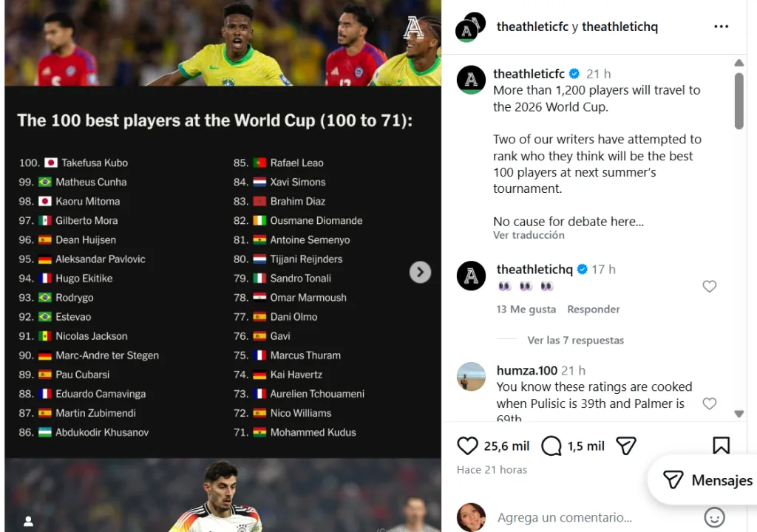Share the post via paper plane icon
Image resolution: width=757 pixels, height=532 pixels.
click(626, 446)
